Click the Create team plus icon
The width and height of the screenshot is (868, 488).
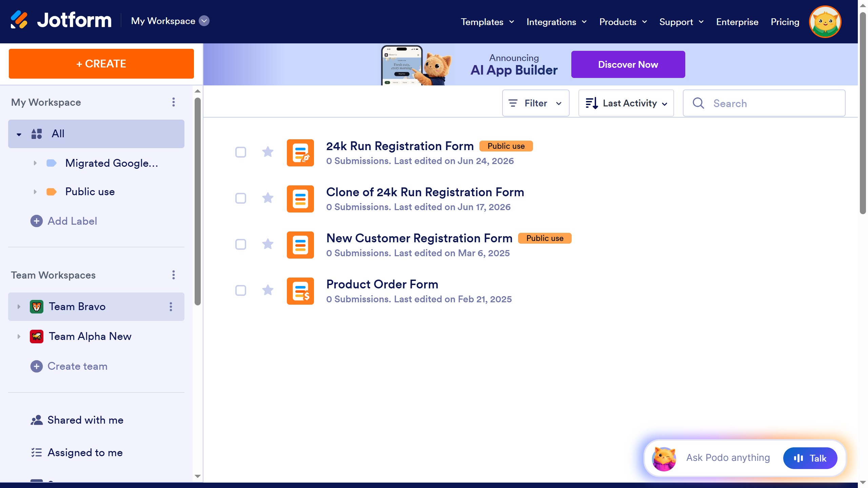coord(37,366)
